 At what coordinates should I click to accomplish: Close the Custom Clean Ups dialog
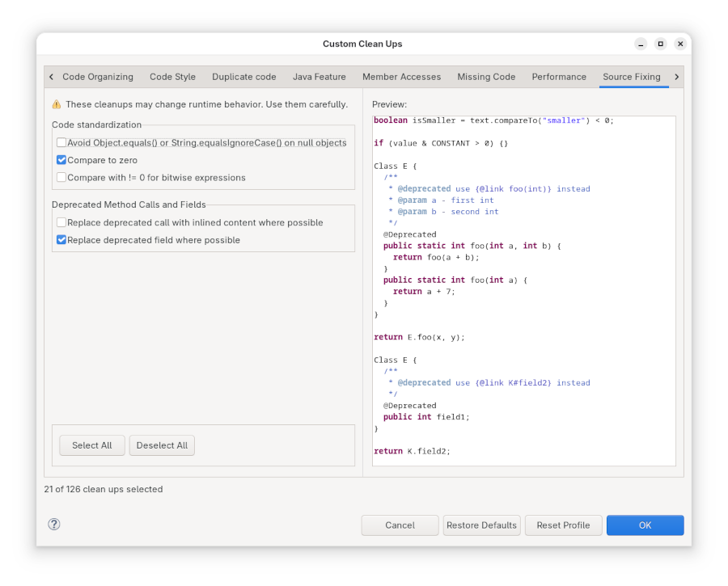pyautogui.click(x=680, y=44)
